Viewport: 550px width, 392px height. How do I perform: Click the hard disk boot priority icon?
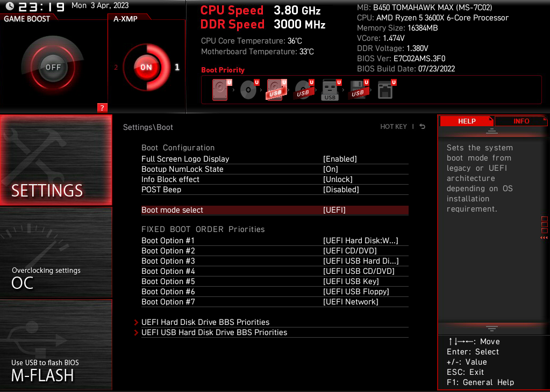click(x=222, y=90)
